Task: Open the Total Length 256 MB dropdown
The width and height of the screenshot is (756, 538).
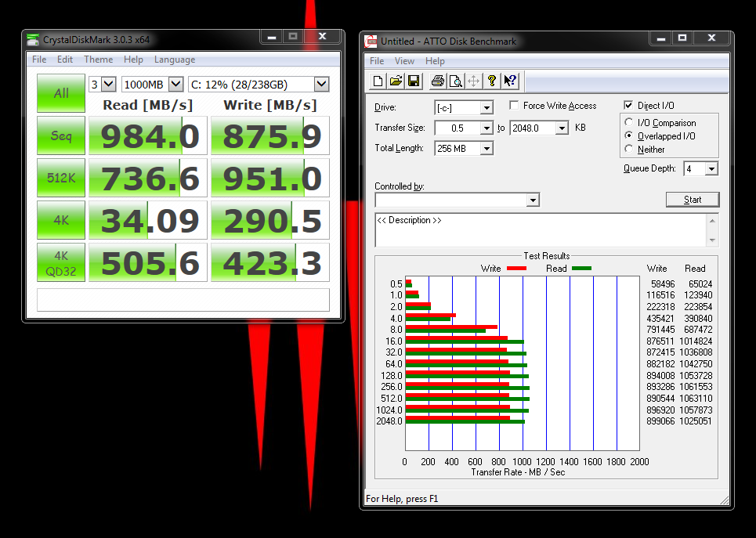Action: pyautogui.click(x=487, y=149)
